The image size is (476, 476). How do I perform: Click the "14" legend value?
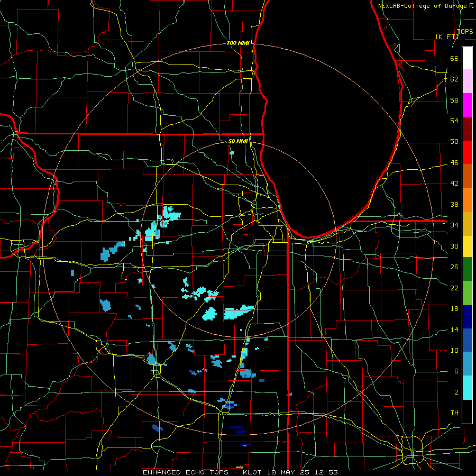coord(454,329)
